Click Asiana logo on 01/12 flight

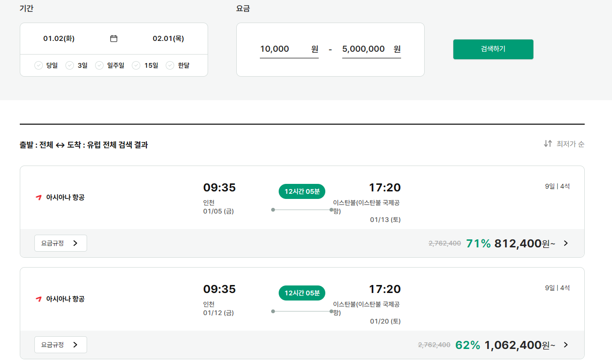point(39,299)
